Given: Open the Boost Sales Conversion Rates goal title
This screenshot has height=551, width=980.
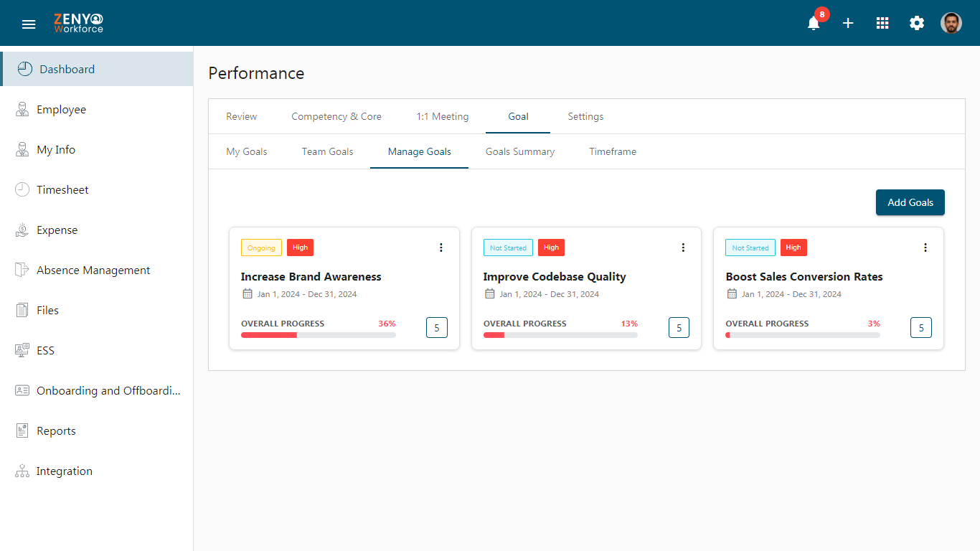Looking at the screenshot, I should 804,277.
